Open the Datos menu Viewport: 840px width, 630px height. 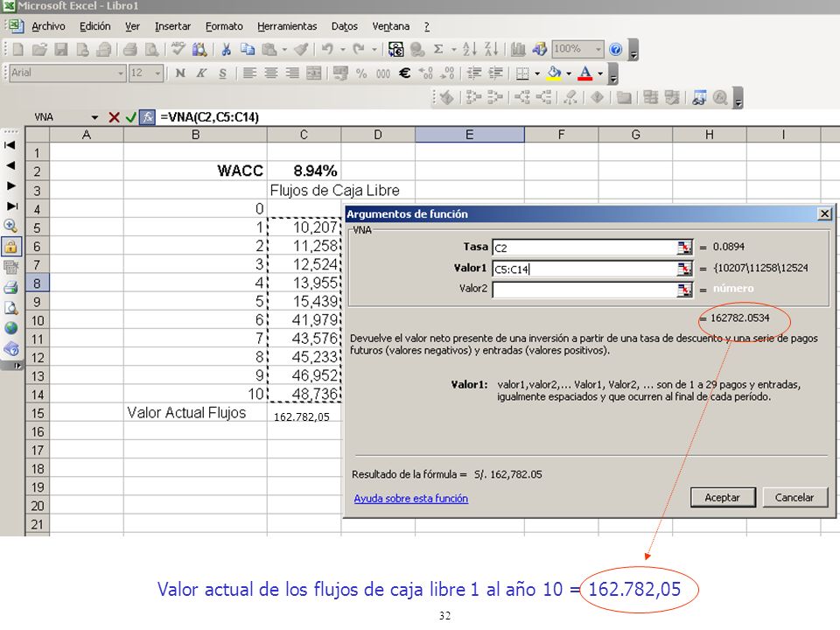click(x=345, y=26)
